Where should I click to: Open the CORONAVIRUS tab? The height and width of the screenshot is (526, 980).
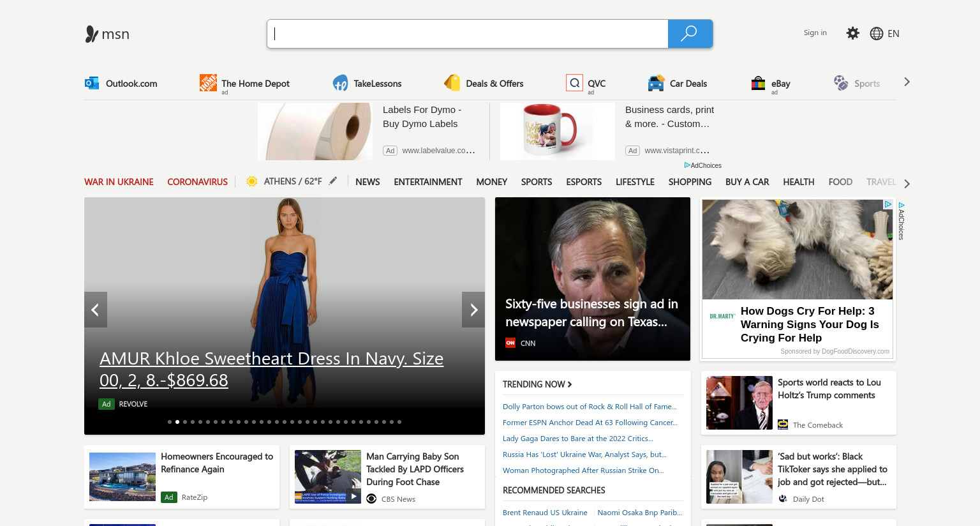tap(197, 182)
